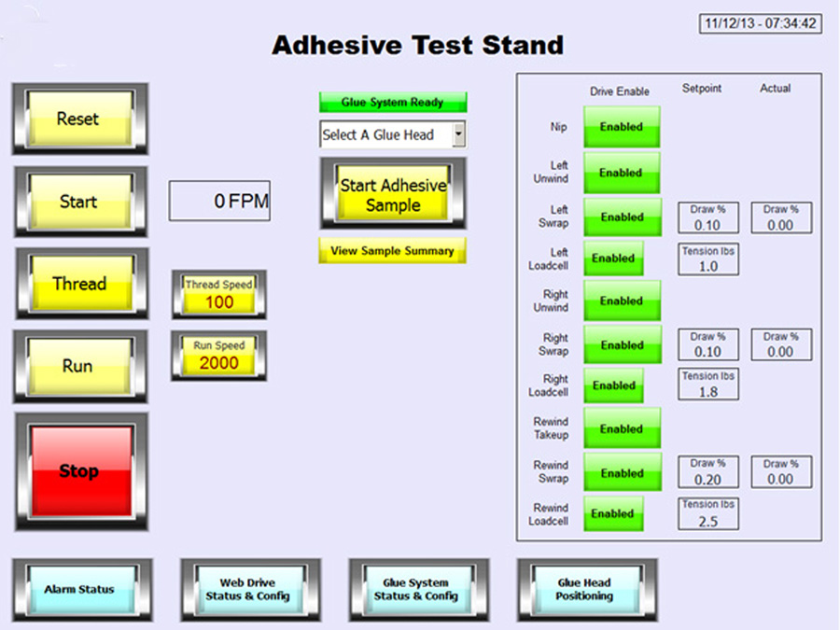Click the yellow Reset button

point(78,119)
